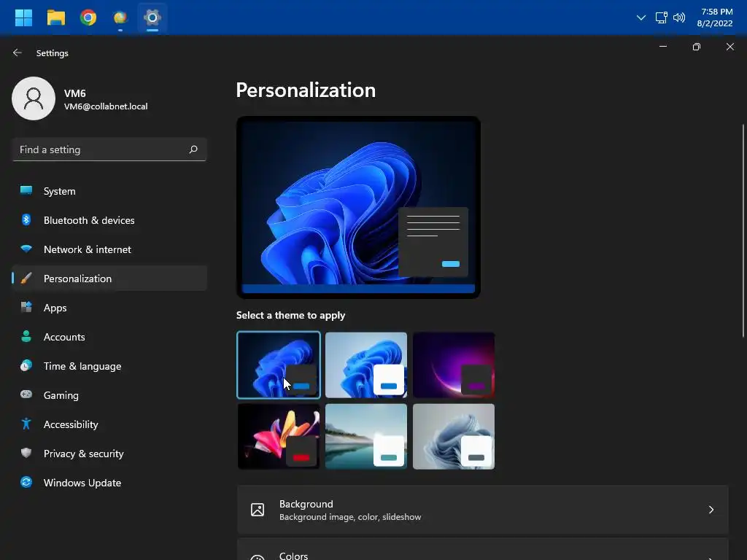Launch Google Chrome from the taskbar
Image resolution: width=747 pixels, height=560 pixels.
[88, 18]
